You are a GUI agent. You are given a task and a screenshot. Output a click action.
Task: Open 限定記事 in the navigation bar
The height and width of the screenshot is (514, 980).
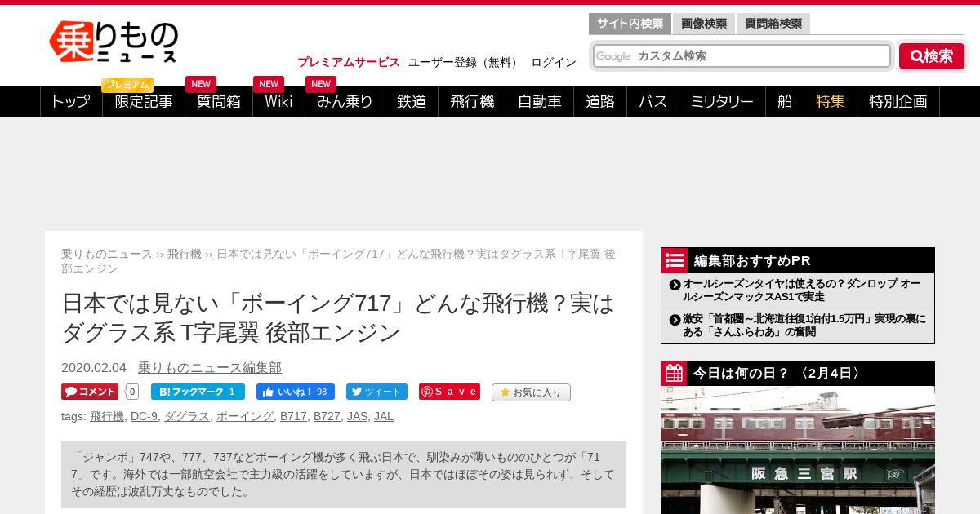tap(144, 101)
